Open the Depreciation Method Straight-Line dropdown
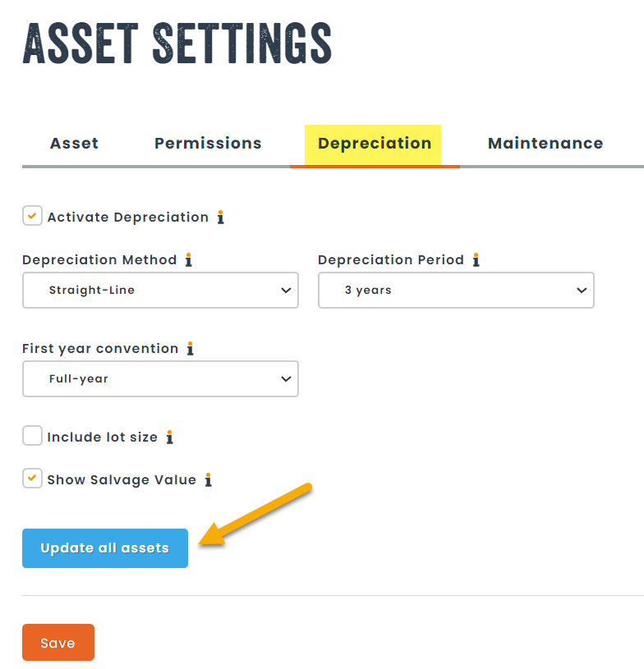Viewport: 644px width, 669px height. click(160, 291)
